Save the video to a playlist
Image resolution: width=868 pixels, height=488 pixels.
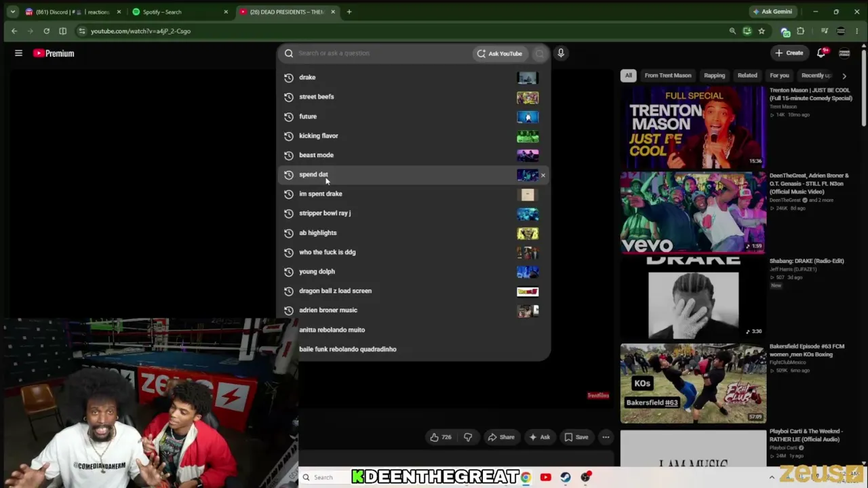click(x=576, y=437)
